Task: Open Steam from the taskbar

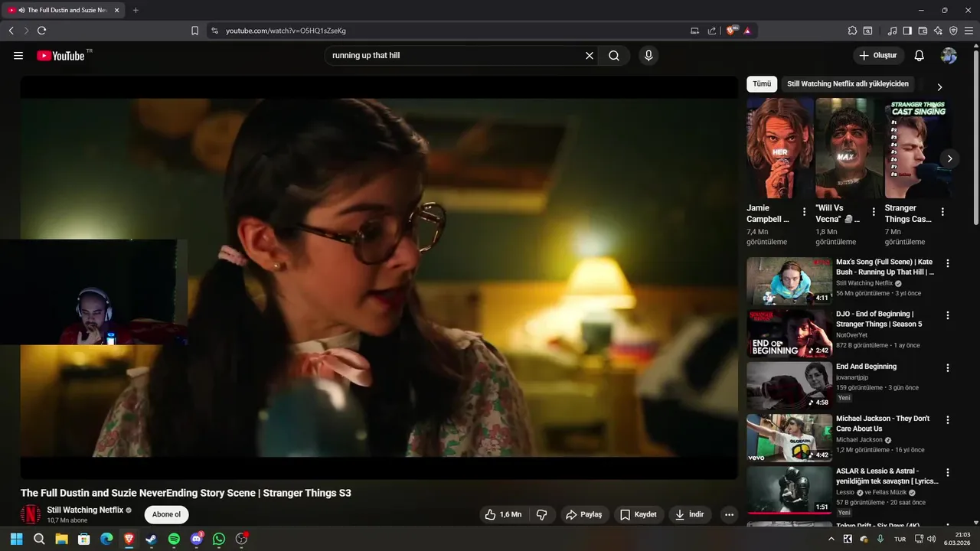Action: 151,539
